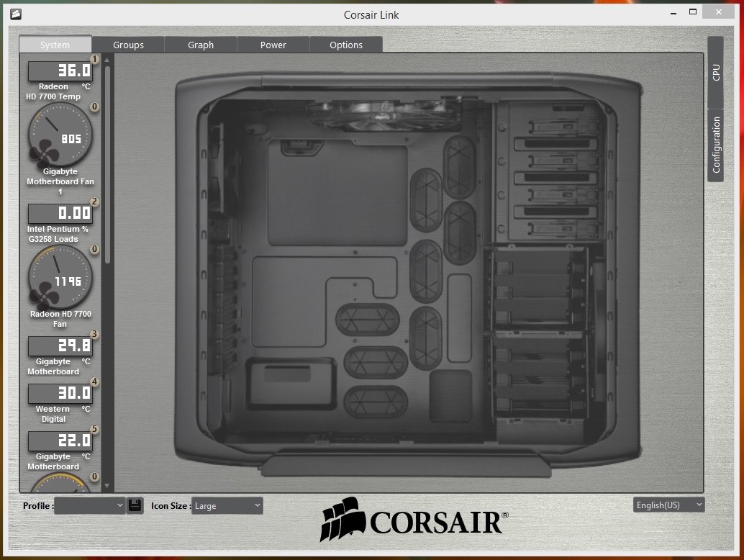Click the Radeon HD 7700 Fan gauge
This screenshot has height=560, width=744.
pyautogui.click(x=60, y=277)
